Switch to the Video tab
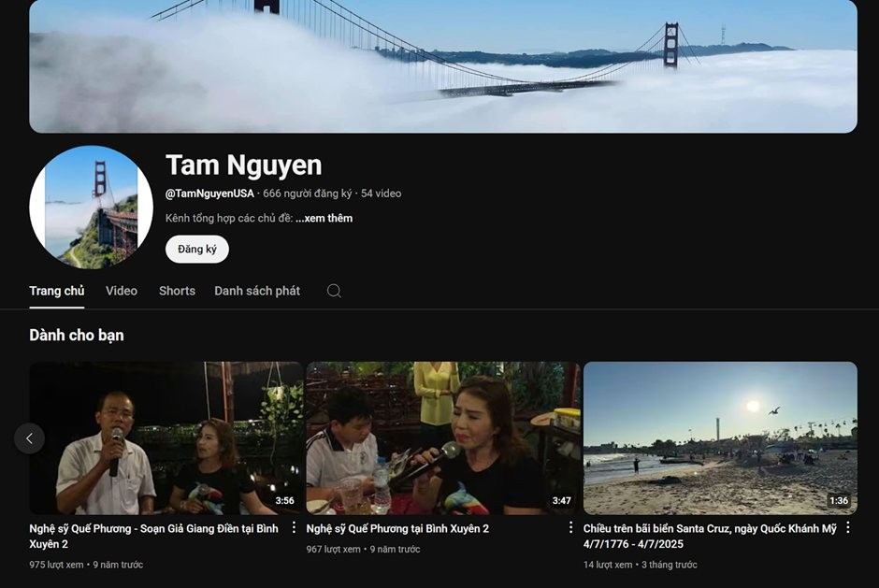 122,291
